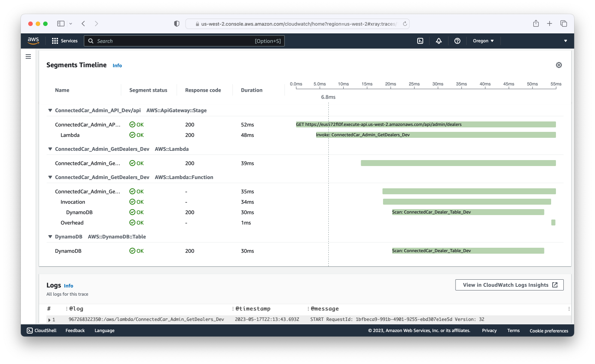Open the Language option in the footer

104,331
